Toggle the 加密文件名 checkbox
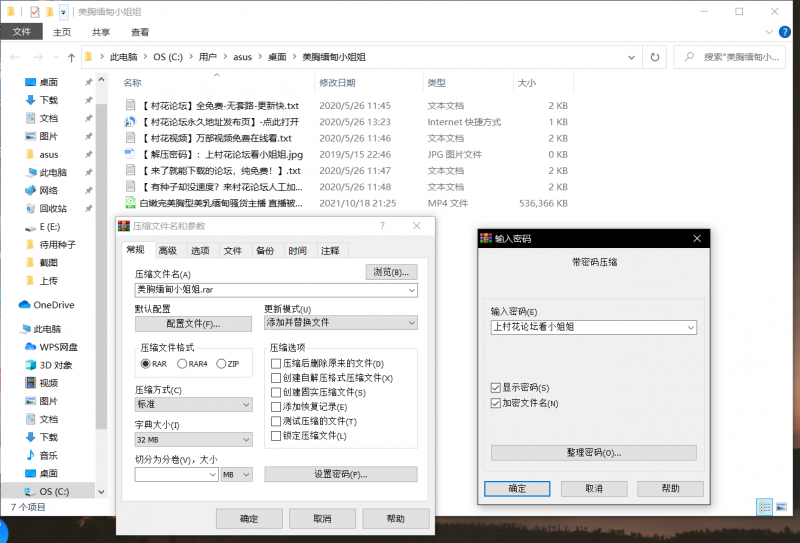The width and height of the screenshot is (800, 543). (x=496, y=403)
